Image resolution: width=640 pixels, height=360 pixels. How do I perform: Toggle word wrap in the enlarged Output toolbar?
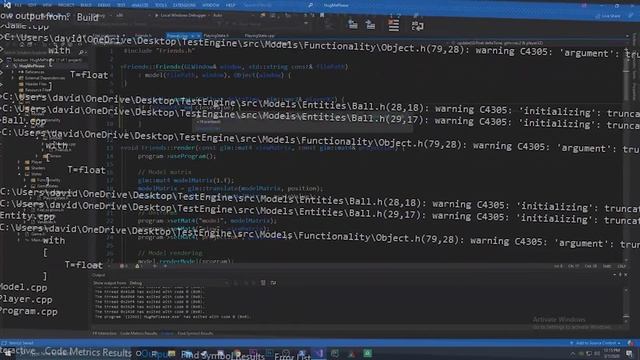[417, 26]
